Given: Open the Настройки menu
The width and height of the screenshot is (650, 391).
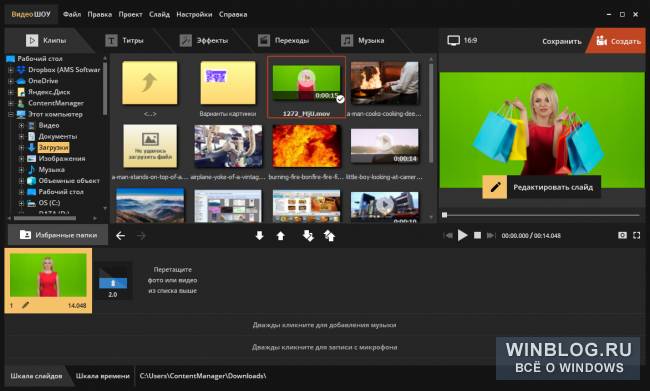Looking at the screenshot, I should (x=194, y=15).
